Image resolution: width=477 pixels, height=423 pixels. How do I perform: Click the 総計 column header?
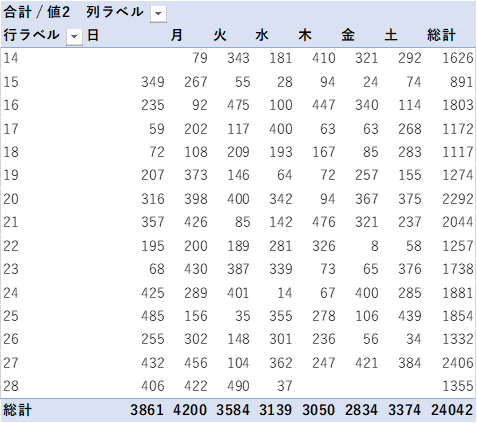click(441, 35)
